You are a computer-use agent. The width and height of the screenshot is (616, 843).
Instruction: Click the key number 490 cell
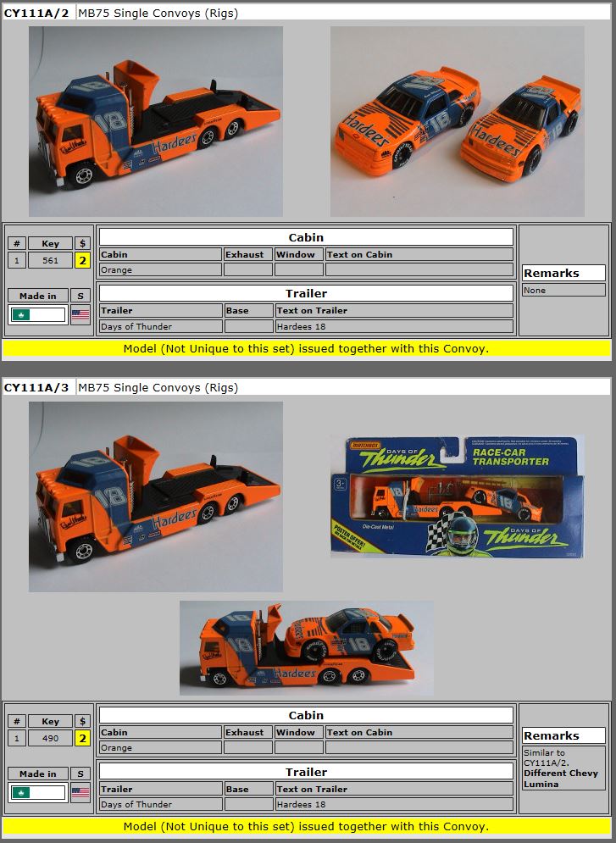pyautogui.click(x=51, y=738)
